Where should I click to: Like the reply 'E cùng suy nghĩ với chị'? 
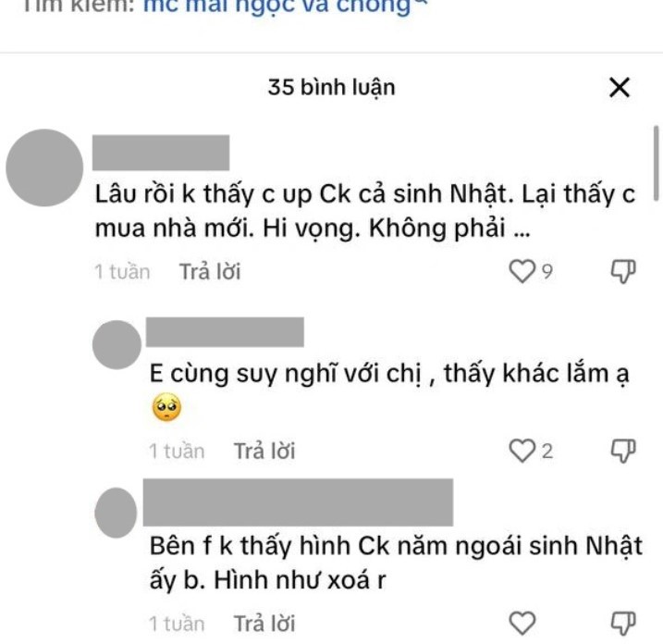(522, 451)
